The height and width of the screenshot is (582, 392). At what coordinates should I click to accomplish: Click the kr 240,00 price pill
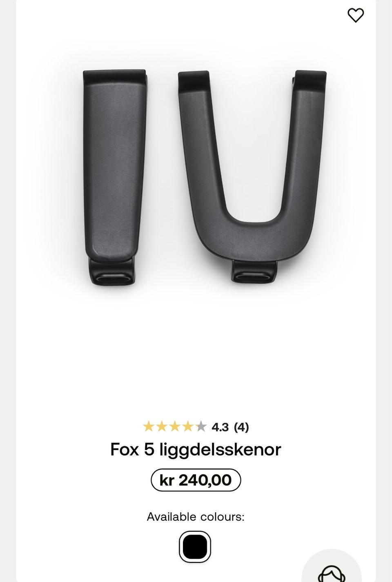click(196, 480)
